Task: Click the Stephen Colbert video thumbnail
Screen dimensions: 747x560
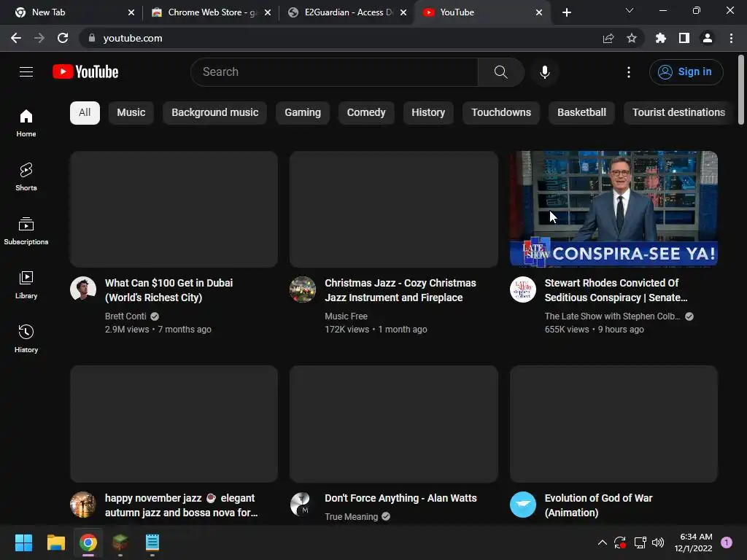Action: [614, 209]
